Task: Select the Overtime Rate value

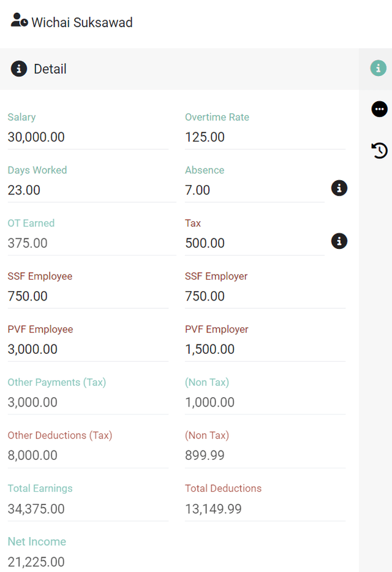Action: pyautogui.click(x=263, y=137)
